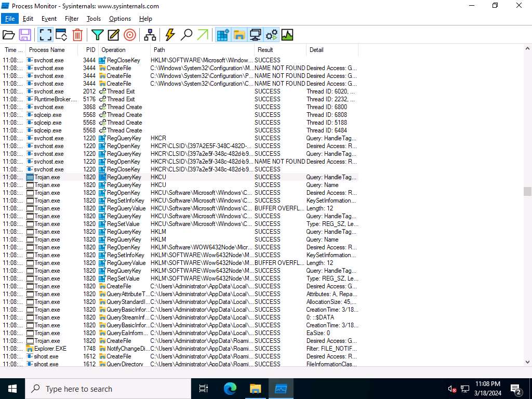Click the green Jump To arrow icon
The width and height of the screenshot is (532, 399).
[x=203, y=35]
